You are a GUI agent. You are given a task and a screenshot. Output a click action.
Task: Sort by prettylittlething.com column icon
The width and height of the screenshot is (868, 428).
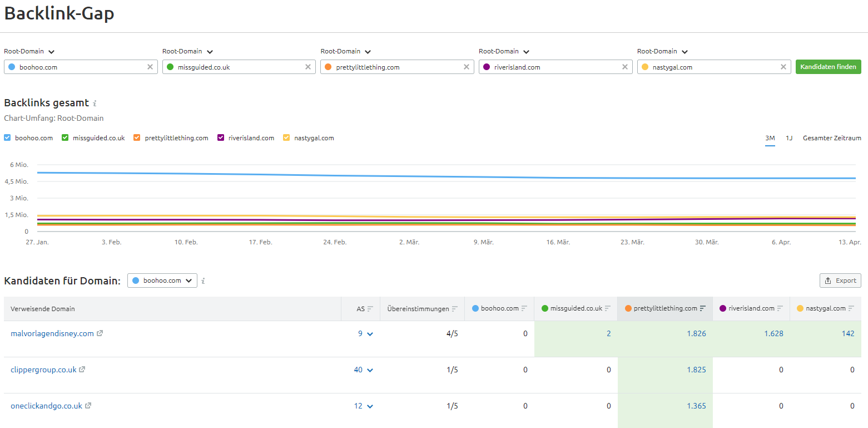pyautogui.click(x=703, y=308)
